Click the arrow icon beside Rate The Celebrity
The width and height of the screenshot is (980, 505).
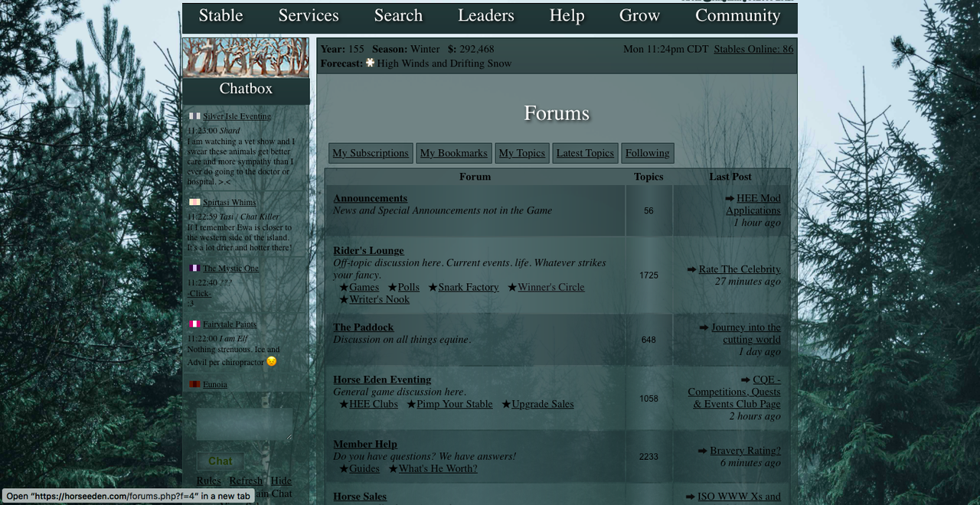point(692,269)
